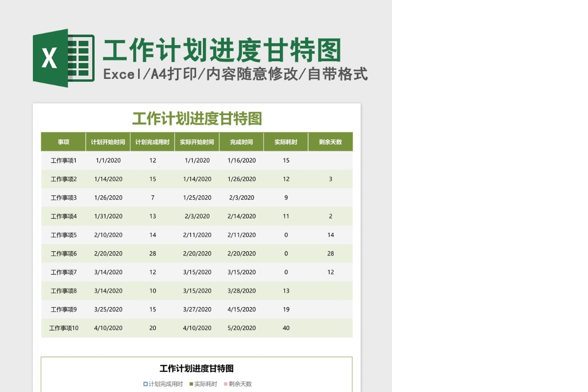588x392 pixels.
Task: Click actual start 3/27/2020 in 工作事项9 row
Action: (x=197, y=309)
